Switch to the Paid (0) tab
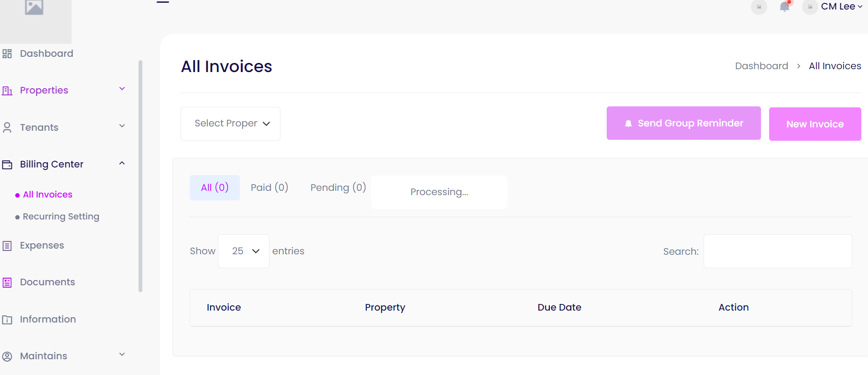 coord(269,187)
